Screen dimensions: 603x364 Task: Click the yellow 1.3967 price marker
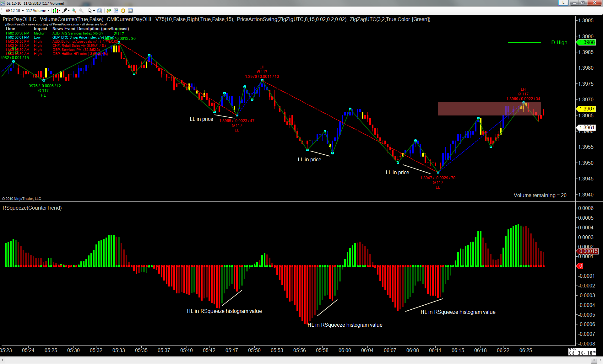pos(586,109)
